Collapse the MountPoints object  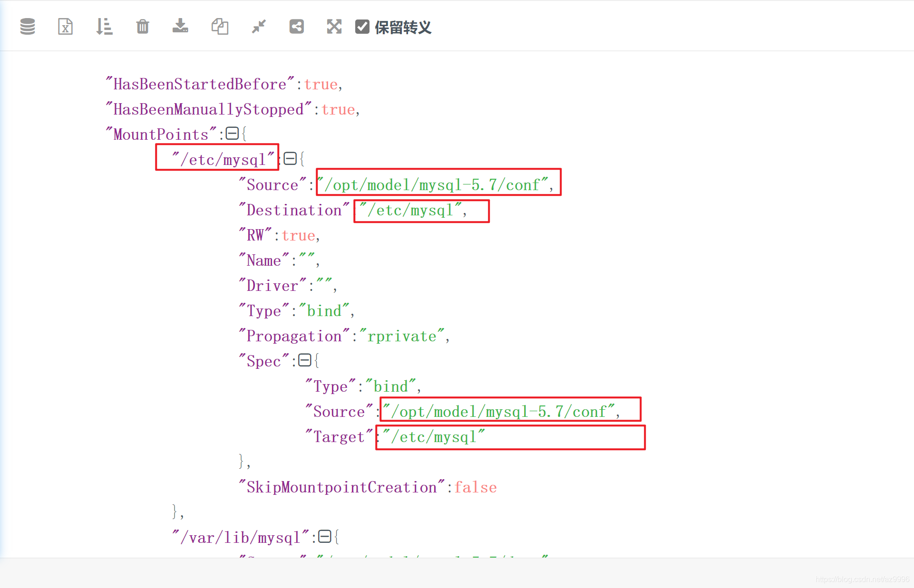pos(232,134)
